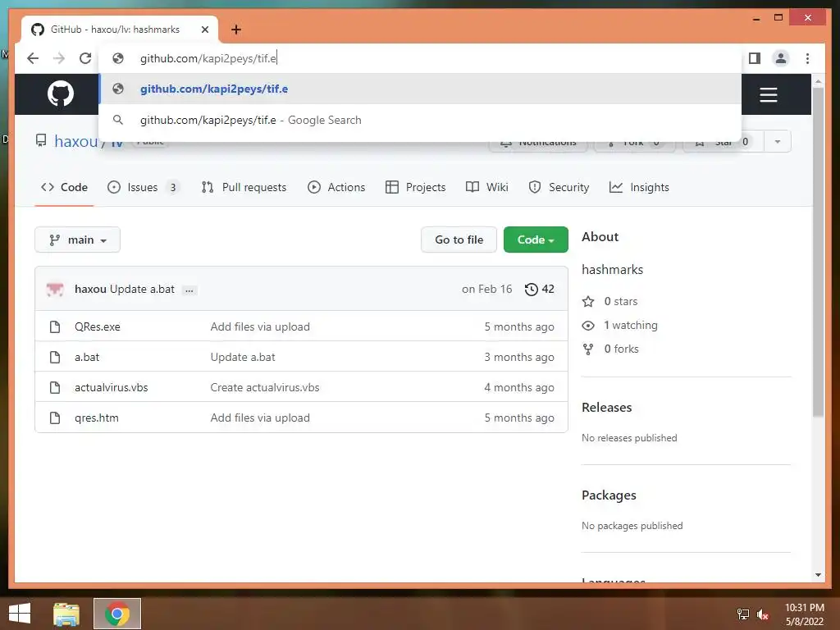Viewport: 840px width, 630px height.
Task: Click the scrollbar down arrow
Action: pos(818,575)
